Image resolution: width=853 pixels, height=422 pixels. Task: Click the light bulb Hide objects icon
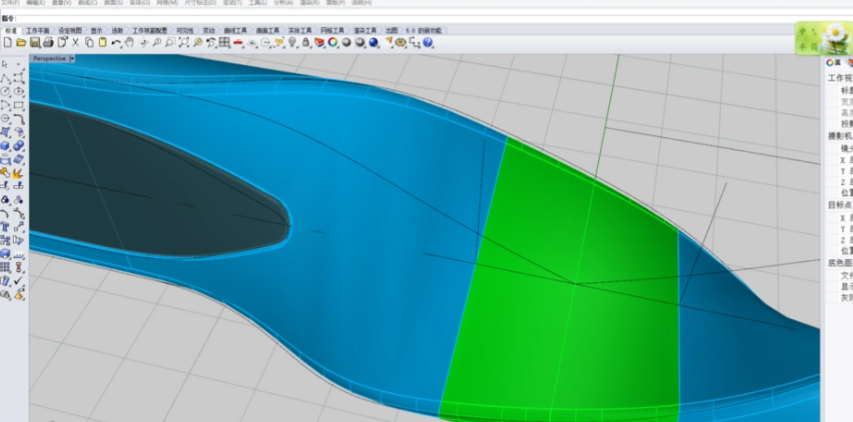pyautogui.click(x=292, y=43)
